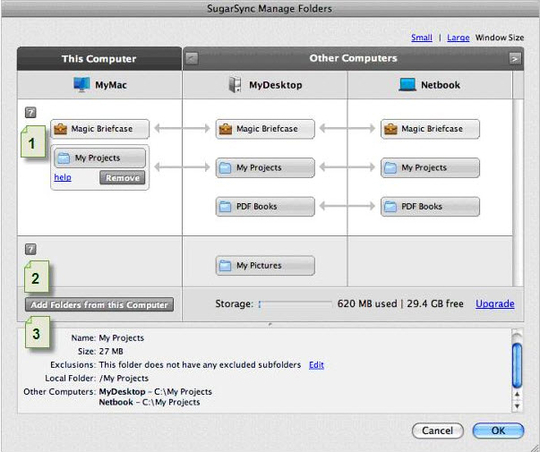
Task: Select My Projects under MyDesktop
Action: (x=265, y=168)
